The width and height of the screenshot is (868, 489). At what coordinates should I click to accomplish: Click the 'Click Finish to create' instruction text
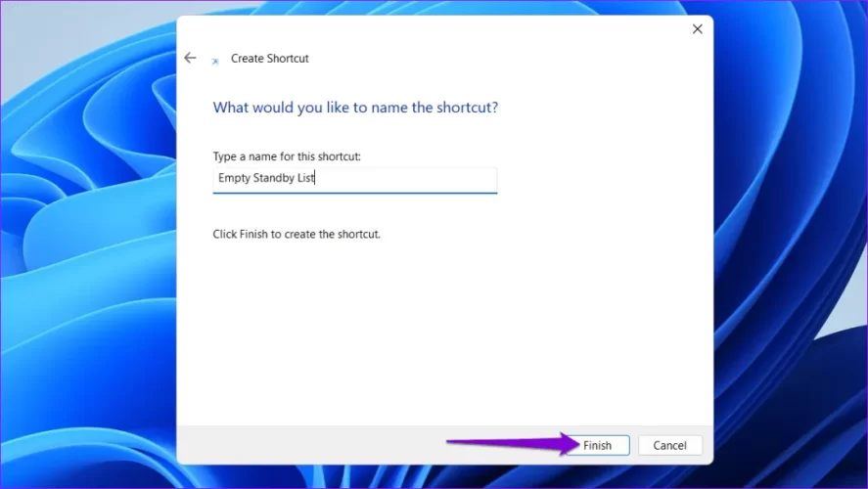pos(296,235)
